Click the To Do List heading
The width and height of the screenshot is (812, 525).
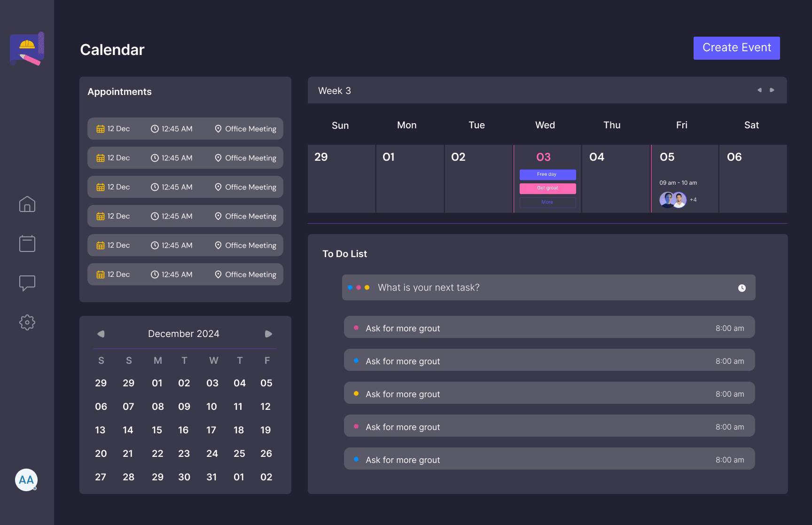344,254
